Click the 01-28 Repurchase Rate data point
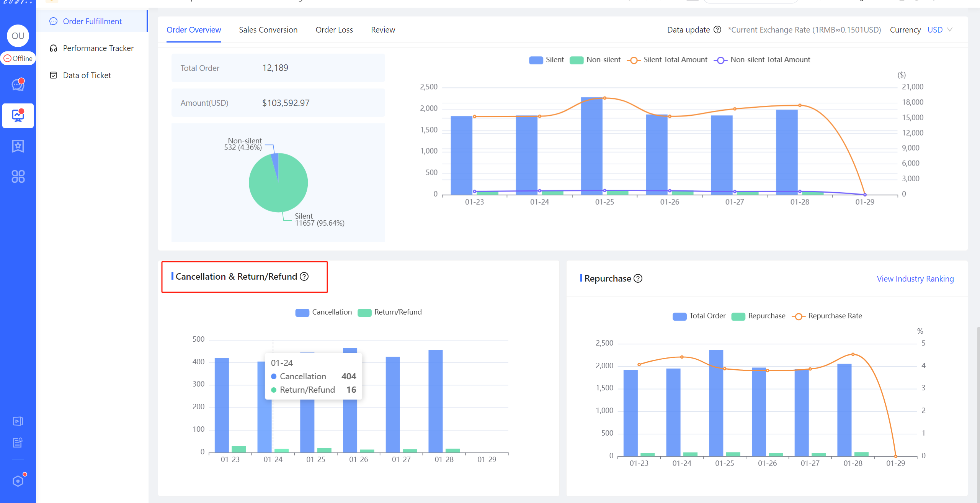The height and width of the screenshot is (503, 980). [x=853, y=354]
